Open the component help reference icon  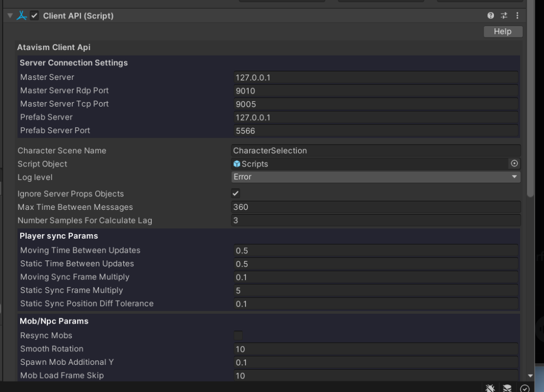point(491,16)
